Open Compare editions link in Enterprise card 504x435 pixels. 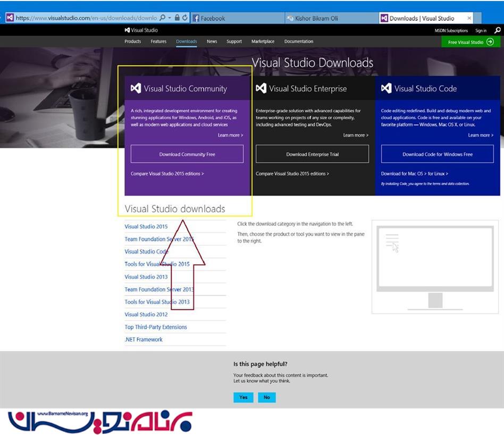point(292,173)
